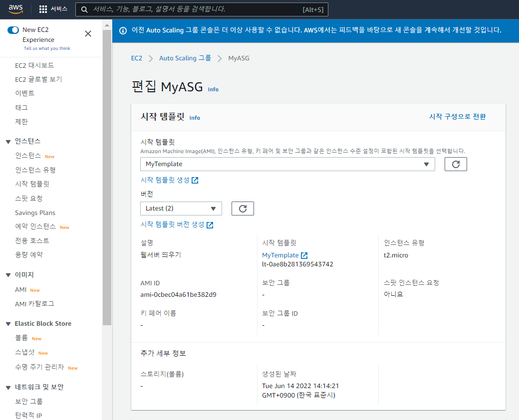The width and height of the screenshot is (519, 420).
Task: Select template ID lt-0ae8b281369543742 text
Action: [297, 264]
